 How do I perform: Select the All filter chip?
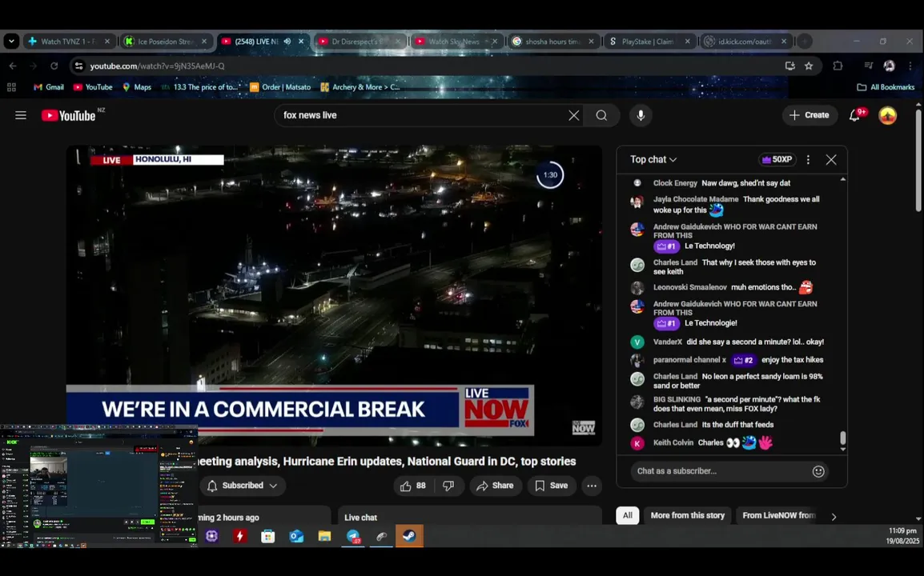pyautogui.click(x=628, y=515)
